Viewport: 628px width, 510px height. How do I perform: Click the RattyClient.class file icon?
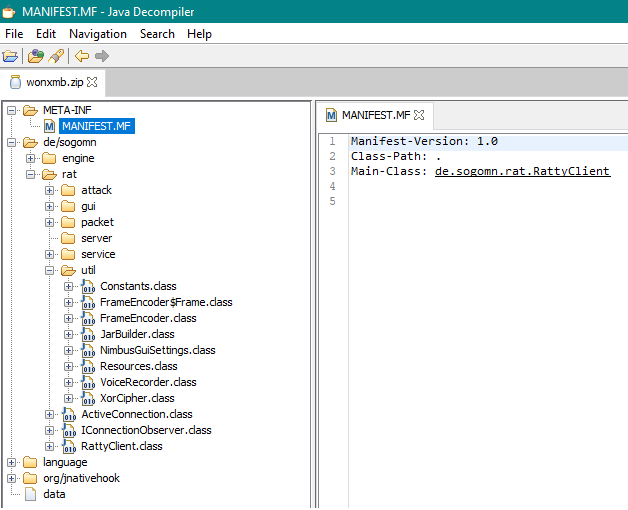(69, 447)
